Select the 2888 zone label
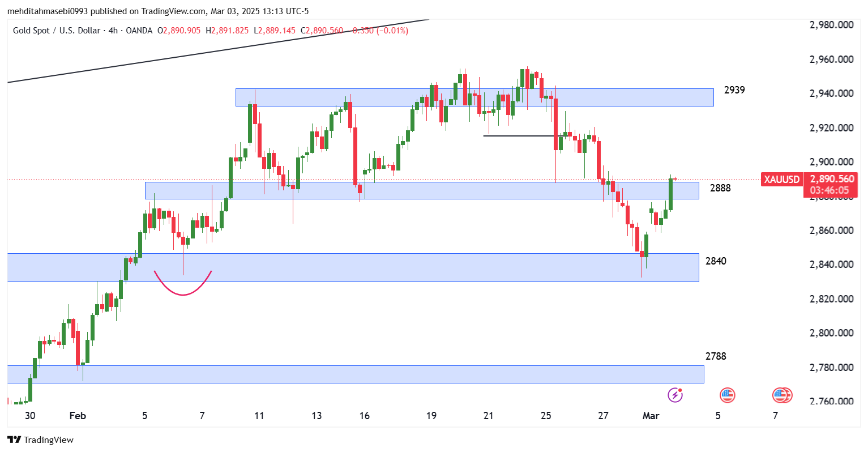868x452 pixels. coord(720,188)
